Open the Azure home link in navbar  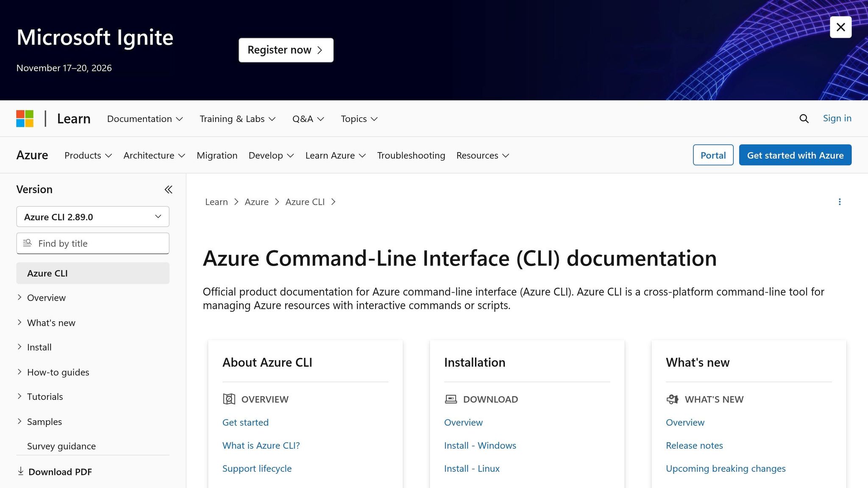pos(32,155)
